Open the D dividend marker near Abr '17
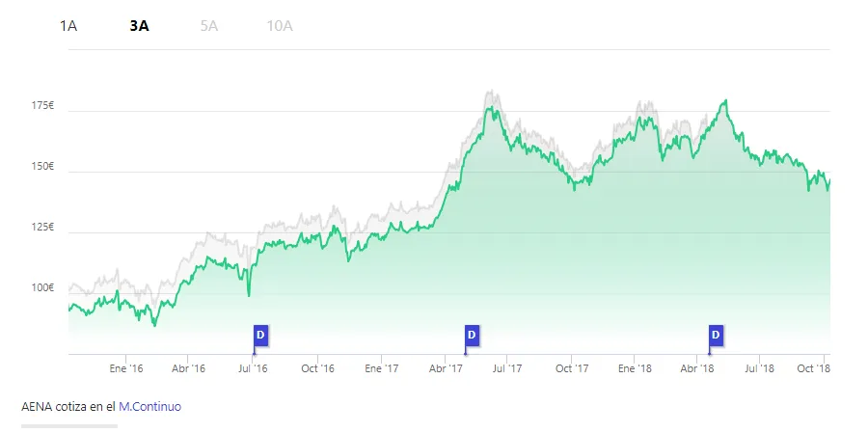Viewport: 868px width, 433px height. point(472,335)
